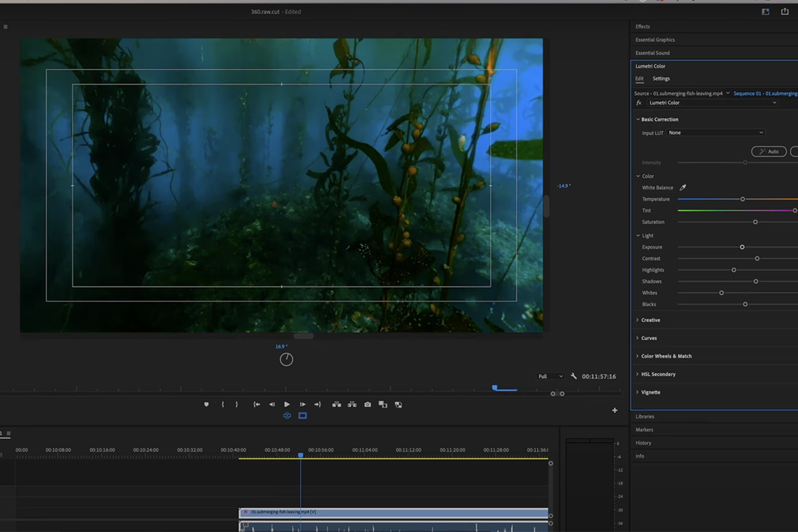Screen dimensions: 798x532
Task: Click the Tint slider handle
Action: (795, 211)
